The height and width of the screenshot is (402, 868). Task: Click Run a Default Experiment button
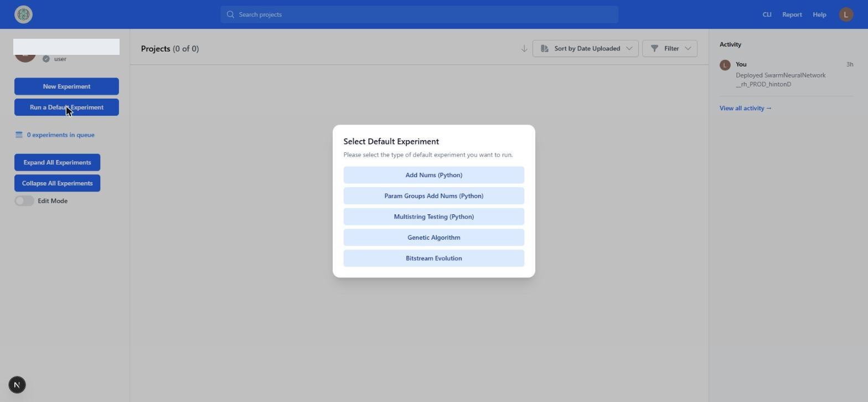66,107
